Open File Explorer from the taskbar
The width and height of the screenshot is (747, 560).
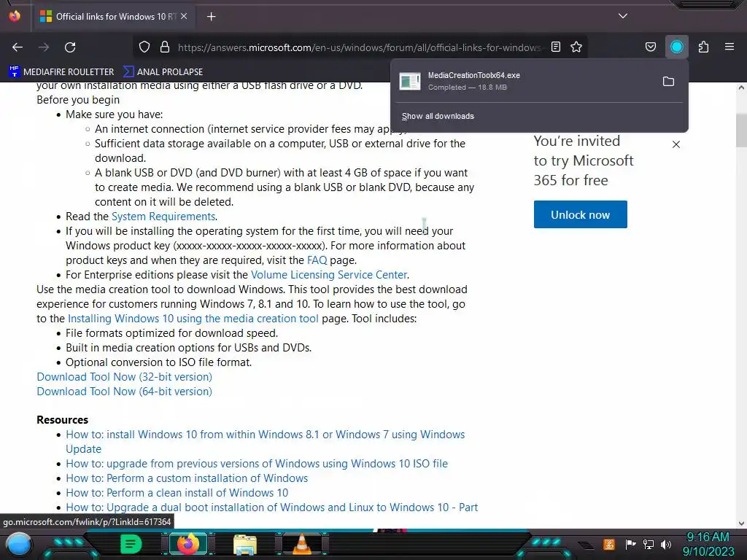(x=245, y=545)
